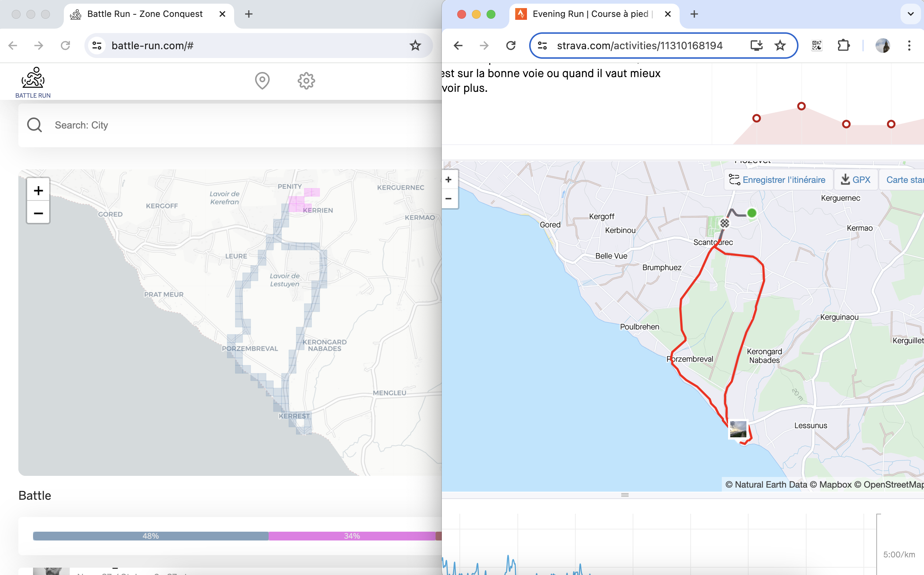Close the Evening Run Strava tab
The height and width of the screenshot is (575, 924).
(667, 14)
